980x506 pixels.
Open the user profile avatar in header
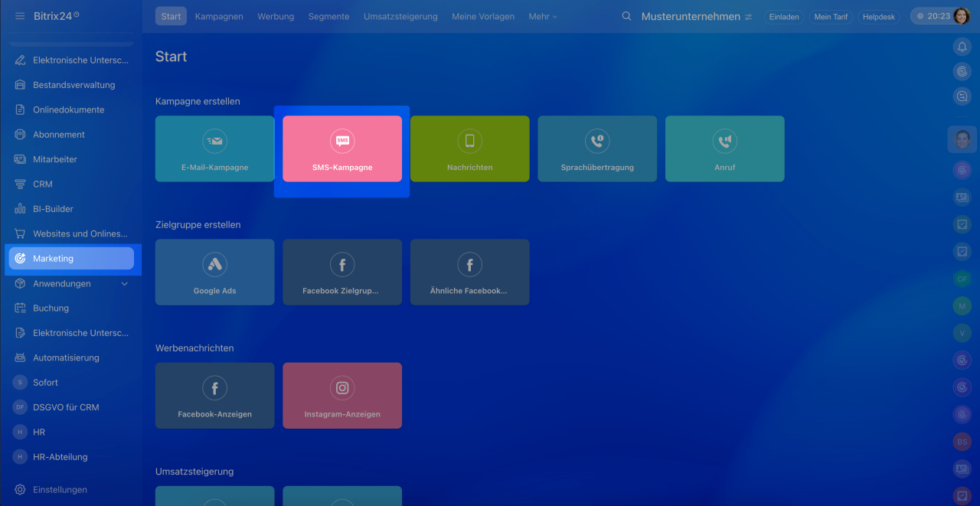tap(962, 16)
